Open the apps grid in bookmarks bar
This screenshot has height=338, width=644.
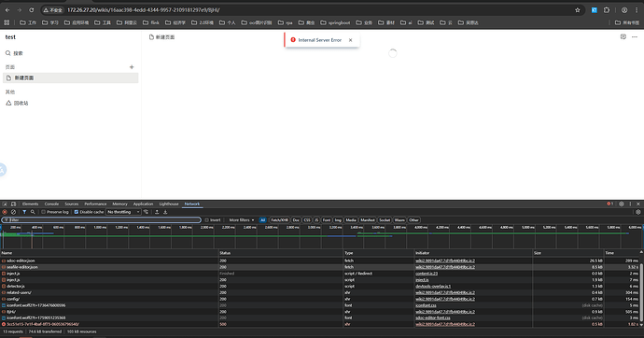click(7, 22)
